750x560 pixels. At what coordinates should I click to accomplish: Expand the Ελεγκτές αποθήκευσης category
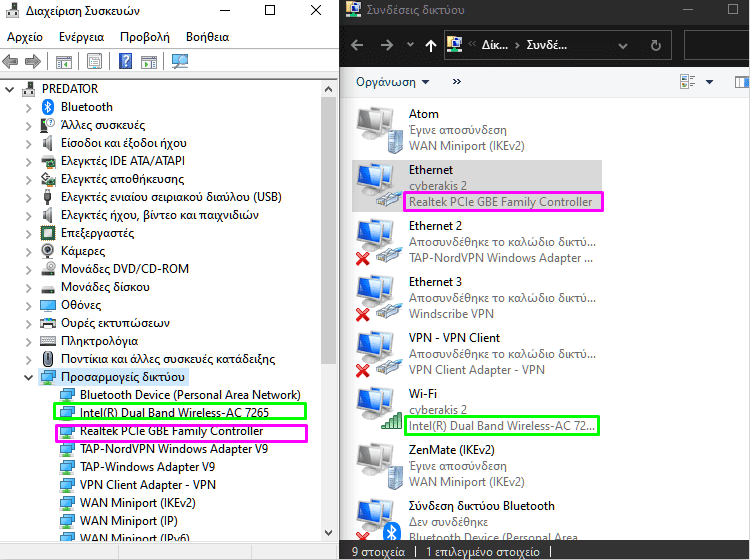pos(28,179)
